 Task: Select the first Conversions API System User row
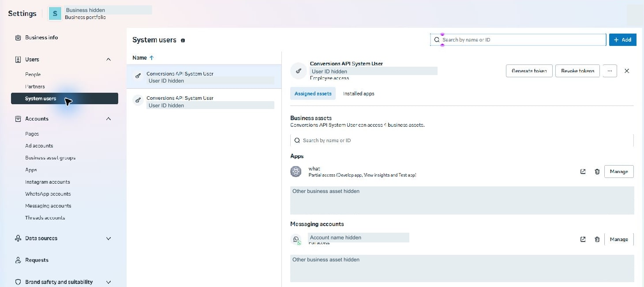204,77
